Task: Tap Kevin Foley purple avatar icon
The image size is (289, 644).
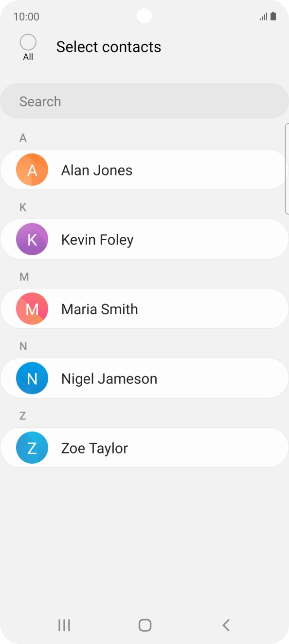Action: point(32,240)
